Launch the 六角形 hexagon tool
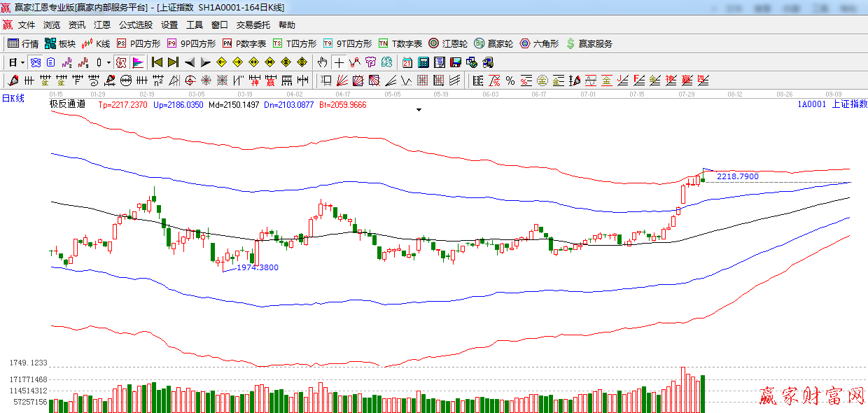 click(x=539, y=43)
